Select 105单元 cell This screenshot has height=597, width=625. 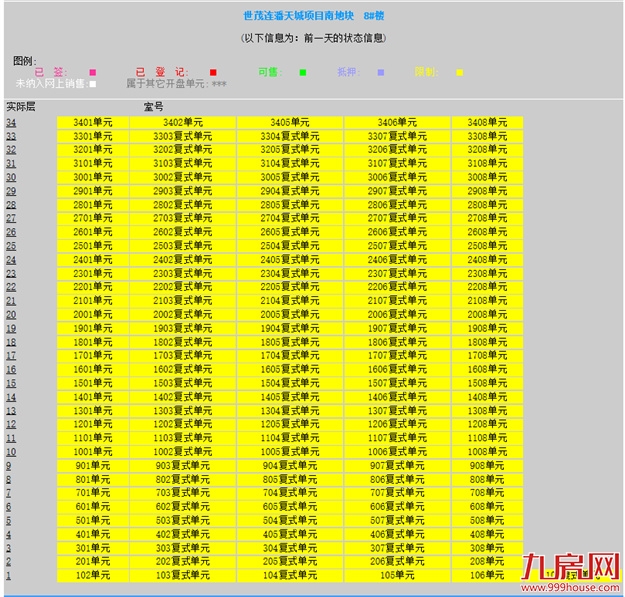click(x=397, y=575)
